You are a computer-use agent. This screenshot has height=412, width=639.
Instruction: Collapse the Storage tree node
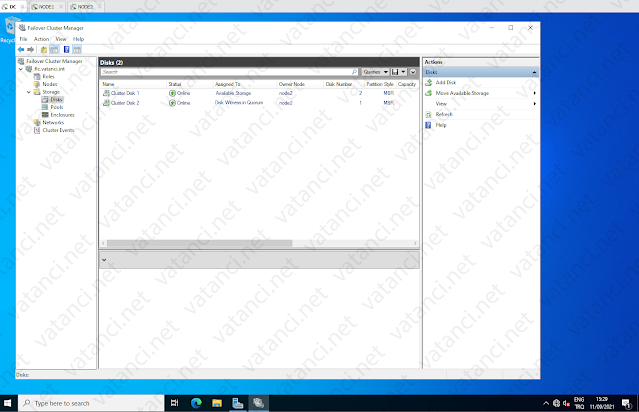point(29,92)
